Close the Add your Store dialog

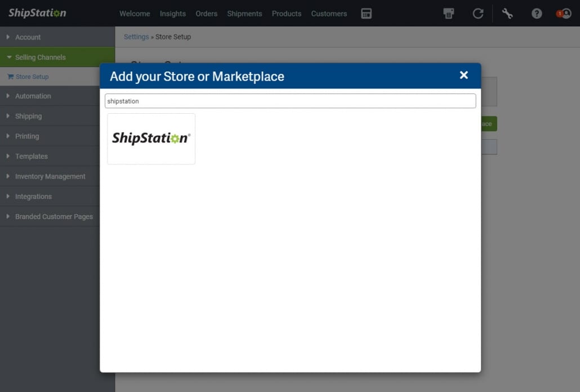[463, 75]
